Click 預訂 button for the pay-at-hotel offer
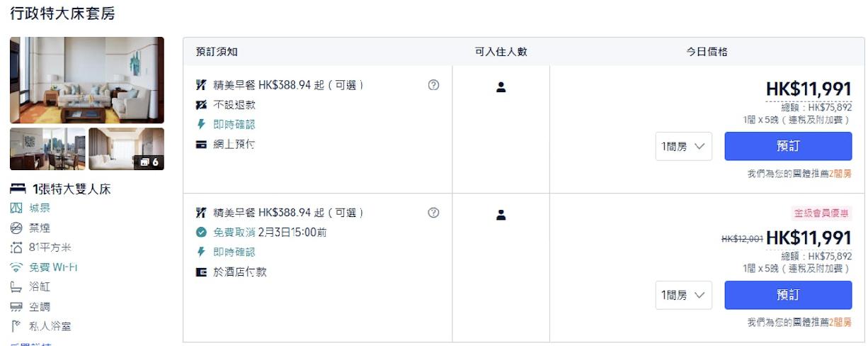 (788, 295)
